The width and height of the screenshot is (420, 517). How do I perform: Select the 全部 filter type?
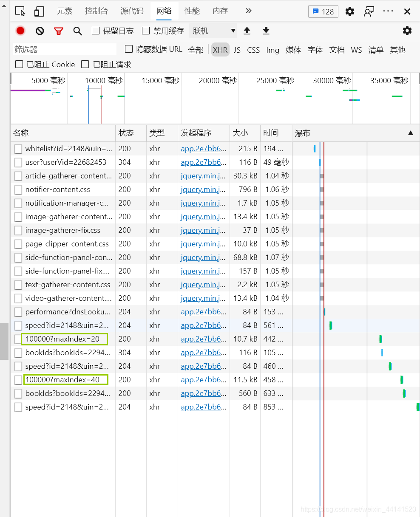(196, 50)
